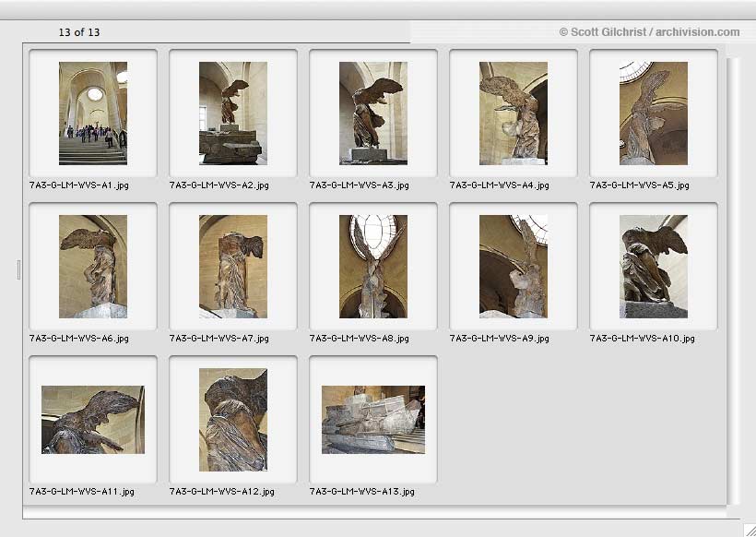This screenshot has height=537, width=756.
Task: Select thumbnail of 7A3-G-LM-WVS-A11.jpg
Action: (93, 420)
